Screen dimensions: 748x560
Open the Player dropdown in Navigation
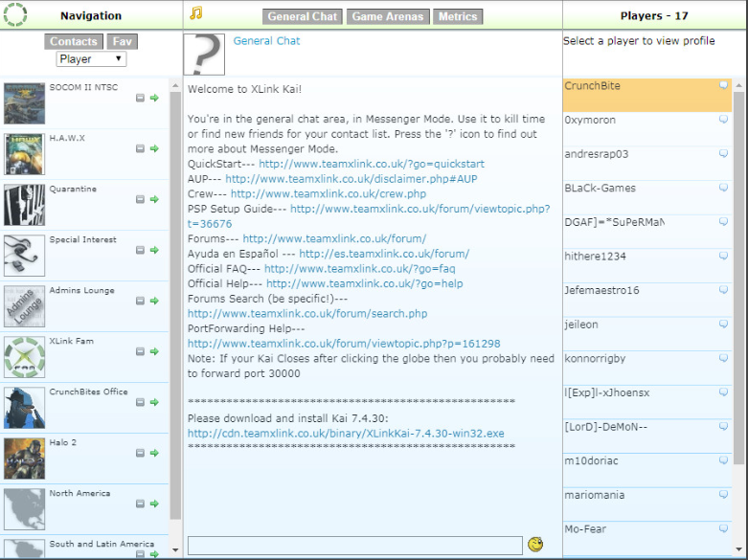tap(91, 59)
